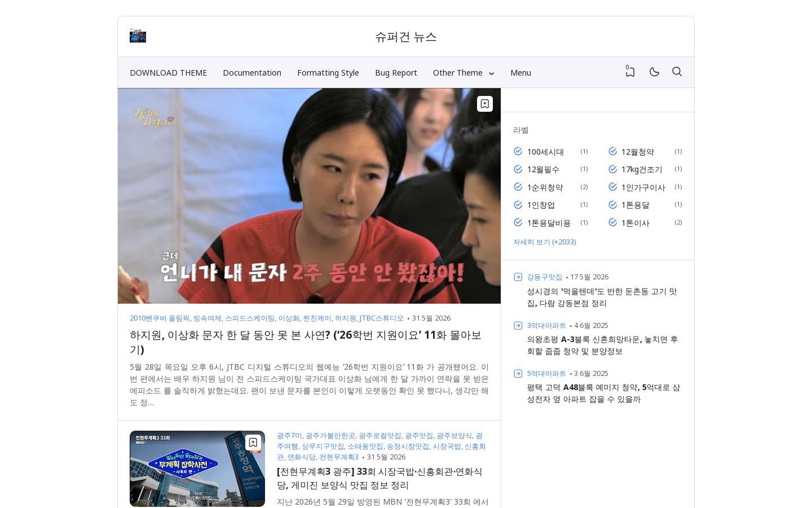Open the 1톤용달비용 label link
This screenshot has height=508, width=812.
coord(549,223)
